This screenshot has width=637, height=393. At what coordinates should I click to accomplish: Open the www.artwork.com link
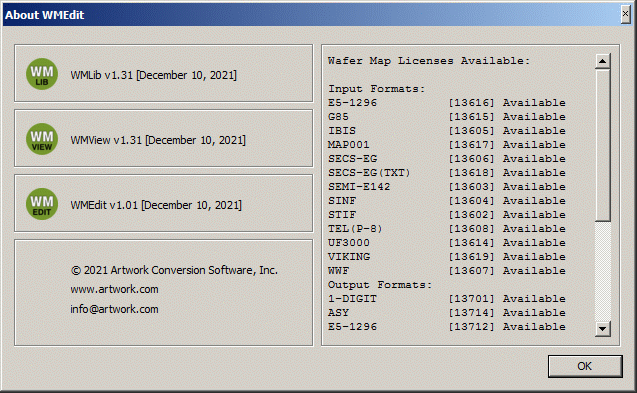114,289
